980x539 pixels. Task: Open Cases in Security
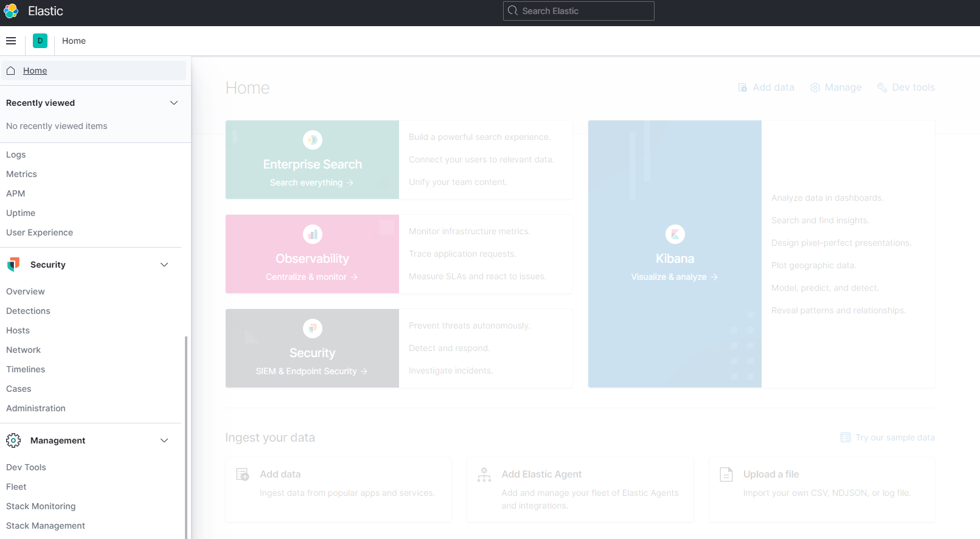click(x=18, y=389)
